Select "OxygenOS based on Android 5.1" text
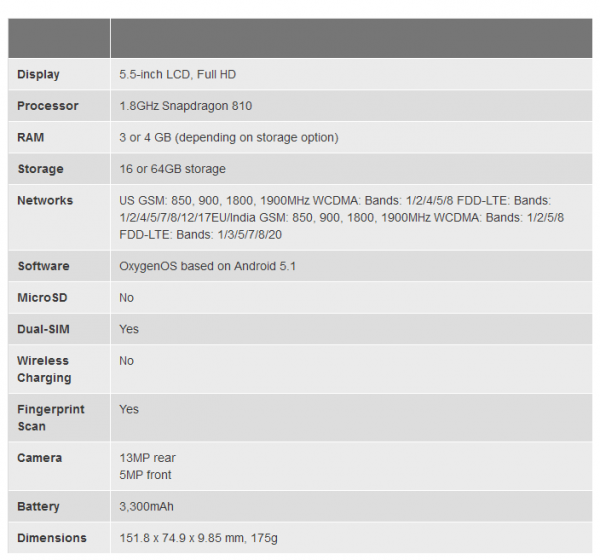This screenshot has height=560, width=600. coord(207,266)
